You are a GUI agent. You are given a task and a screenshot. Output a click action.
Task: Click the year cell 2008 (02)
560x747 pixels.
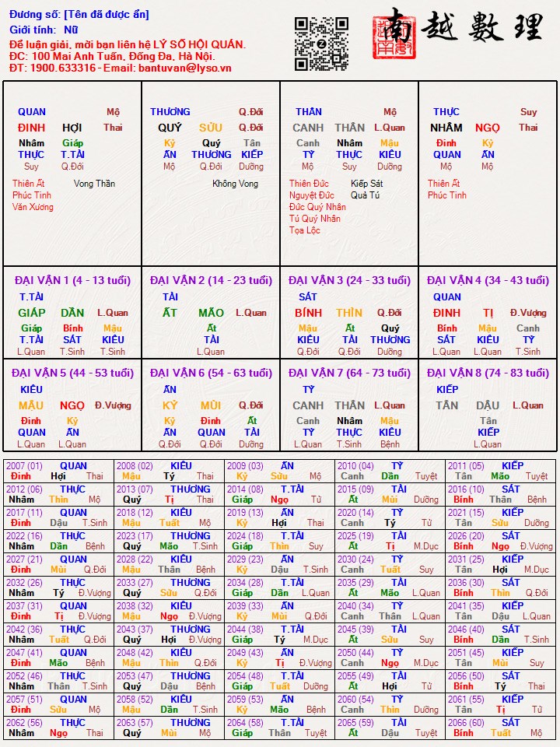tap(169, 472)
